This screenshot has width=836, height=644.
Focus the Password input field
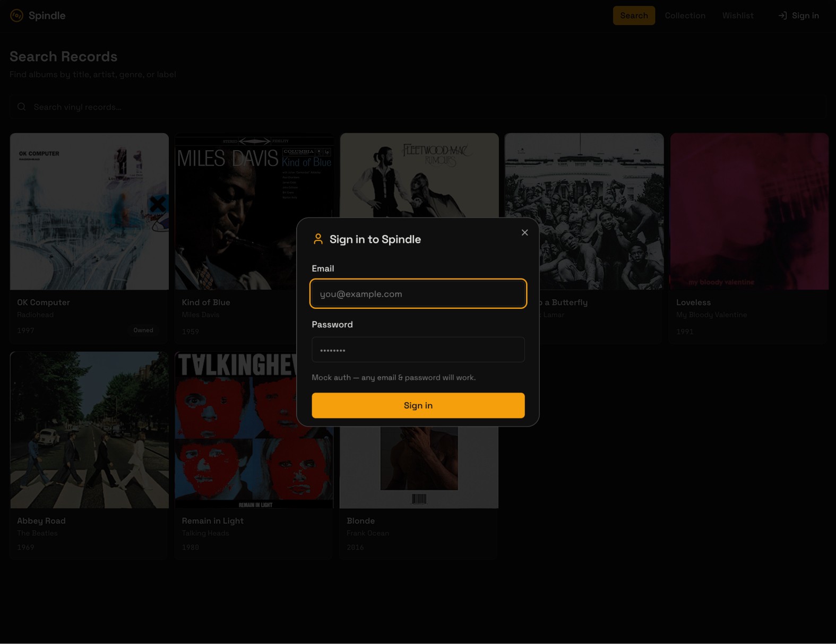(x=418, y=350)
